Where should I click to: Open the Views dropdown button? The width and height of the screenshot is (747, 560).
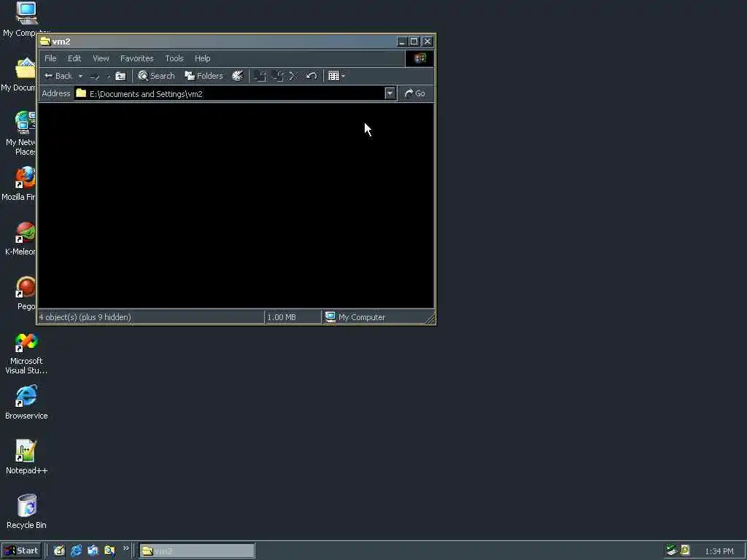coord(336,76)
